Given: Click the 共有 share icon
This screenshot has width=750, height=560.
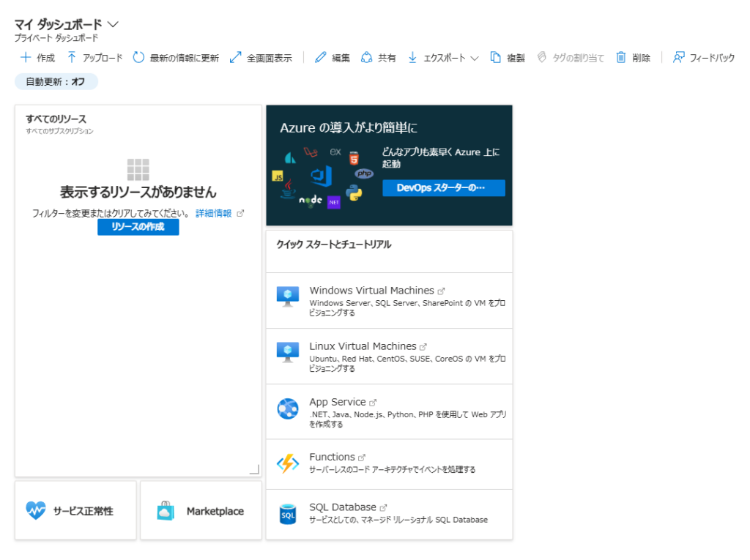Looking at the screenshot, I should point(366,57).
